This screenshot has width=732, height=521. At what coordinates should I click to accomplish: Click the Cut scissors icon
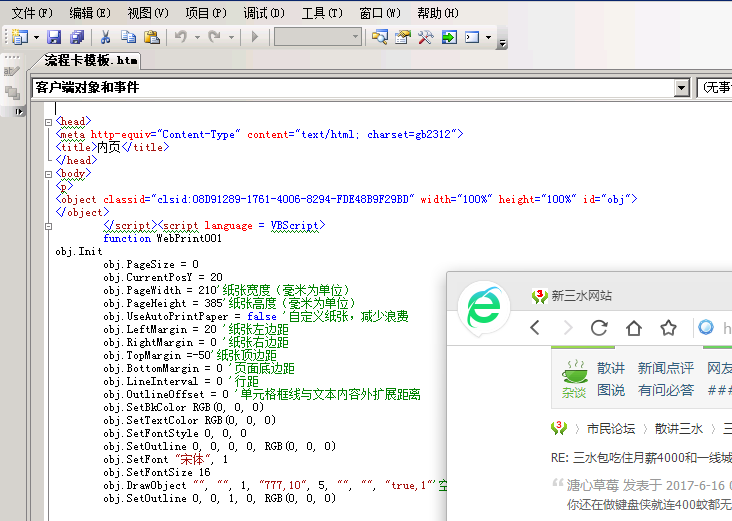(106, 37)
